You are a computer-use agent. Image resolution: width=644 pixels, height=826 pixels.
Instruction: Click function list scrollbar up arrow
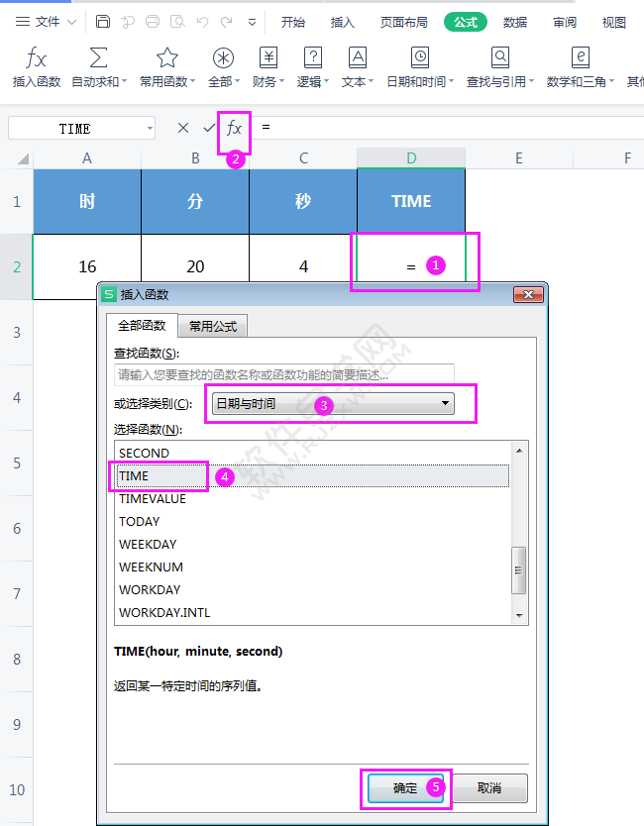pos(519,451)
